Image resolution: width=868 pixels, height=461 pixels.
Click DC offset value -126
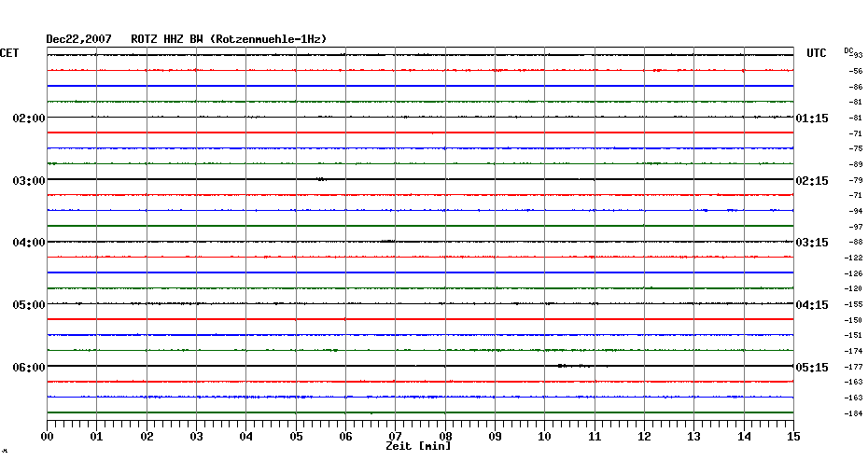pos(854,273)
